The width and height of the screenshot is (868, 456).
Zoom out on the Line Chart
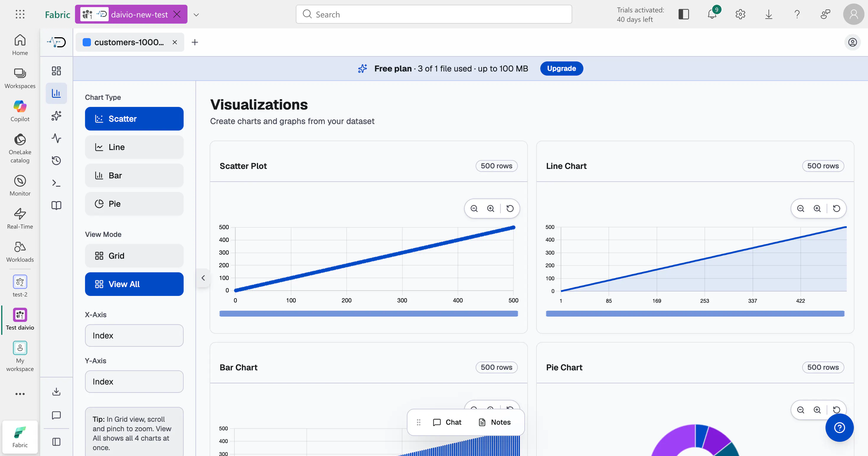801,208
